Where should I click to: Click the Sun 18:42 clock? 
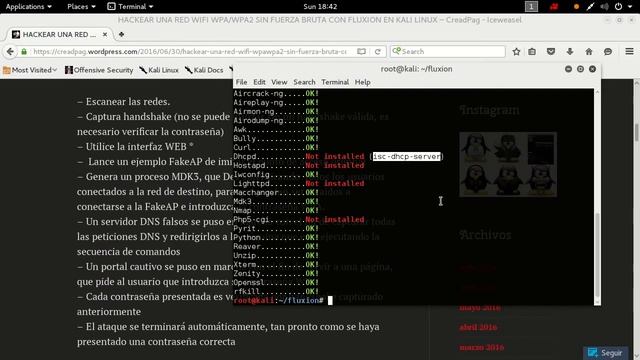pos(320,7)
